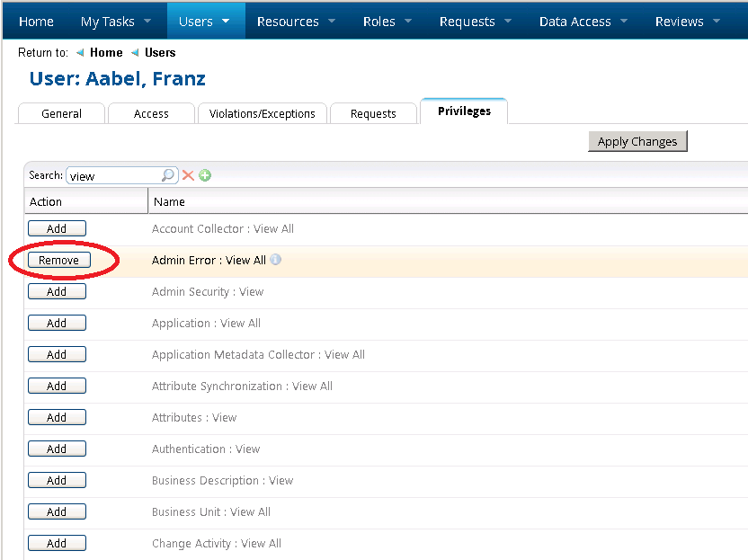This screenshot has height=560, width=748.
Task: Switch to the General tab
Action: (x=60, y=113)
